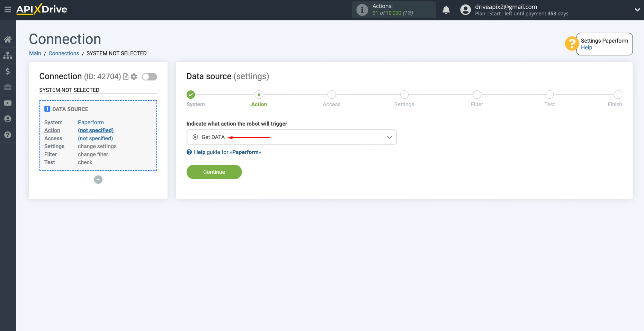This screenshot has height=331, width=644.
Task: Switch to the Connections breadcrumb item
Action: pyautogui.click(x=64, y=53)
